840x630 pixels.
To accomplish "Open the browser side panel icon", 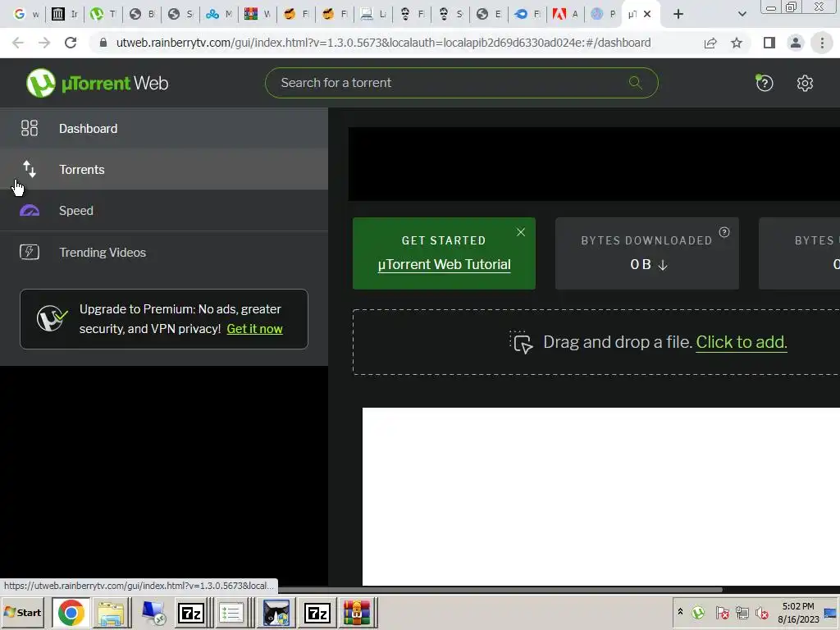I will pyautogui.click(x=769, y=43).
